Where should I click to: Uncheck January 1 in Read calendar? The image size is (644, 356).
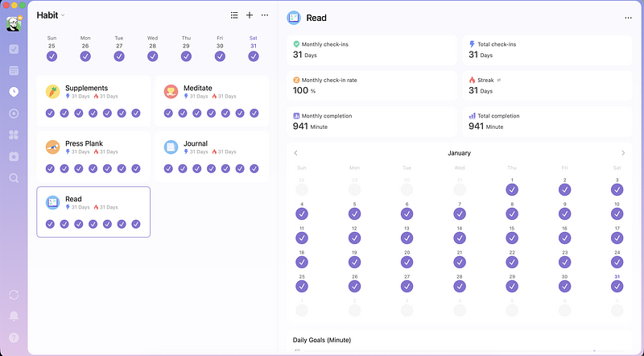pyautogui.click(x=512, y=189)
